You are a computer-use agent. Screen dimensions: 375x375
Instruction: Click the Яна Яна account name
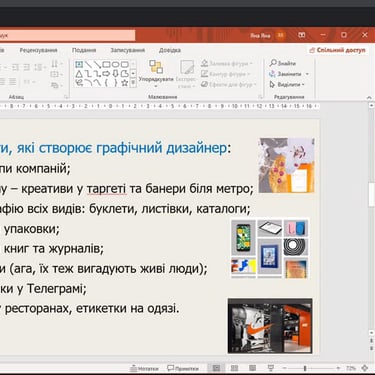260,35
